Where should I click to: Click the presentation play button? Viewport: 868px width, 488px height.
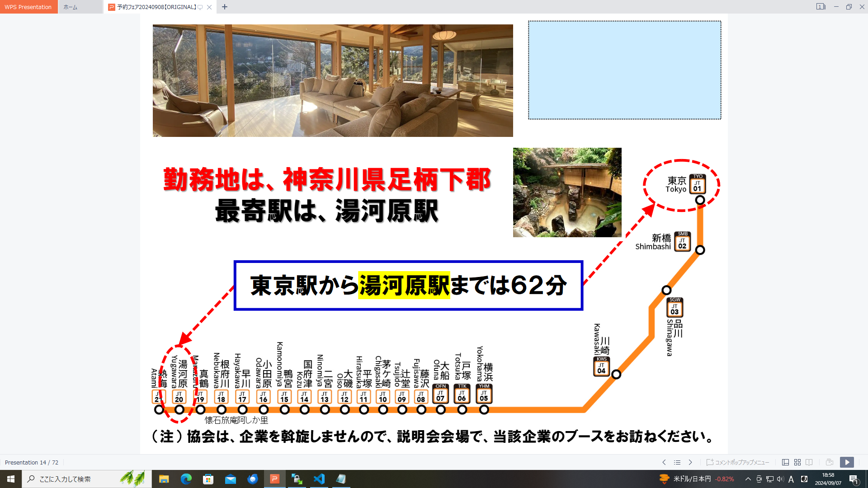[847, 462]
